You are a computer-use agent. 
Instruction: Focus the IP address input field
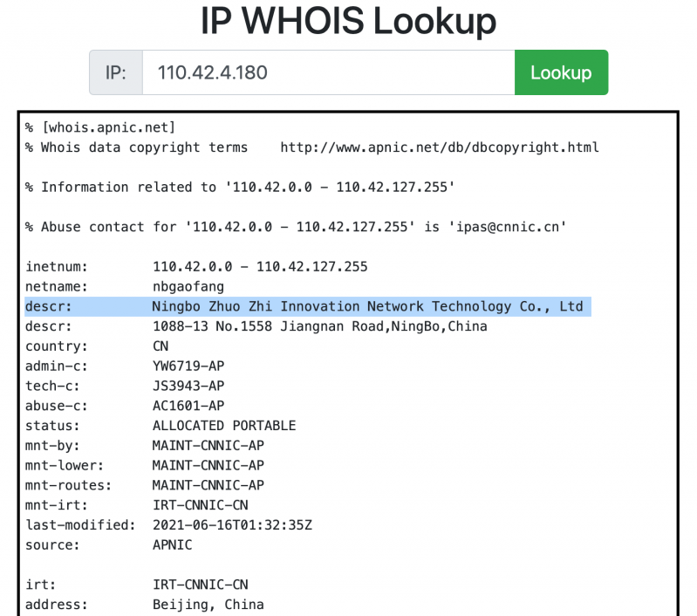pyautogui.click(x=328, y=72)
